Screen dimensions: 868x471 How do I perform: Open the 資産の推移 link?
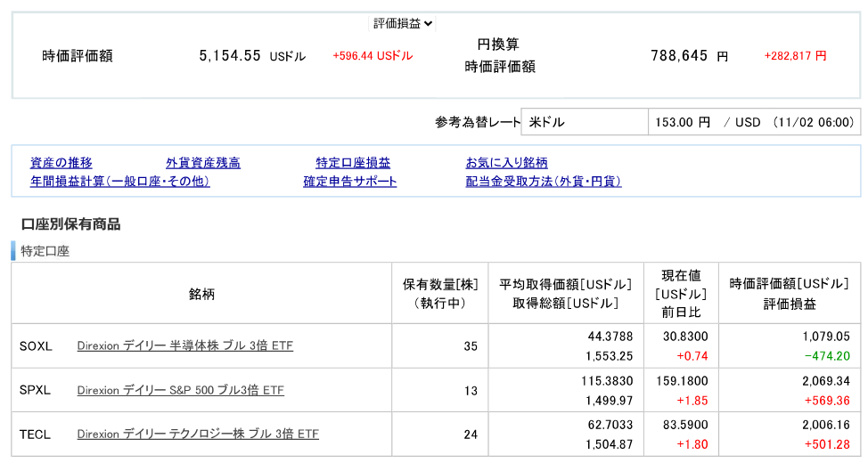coord(61,163)
